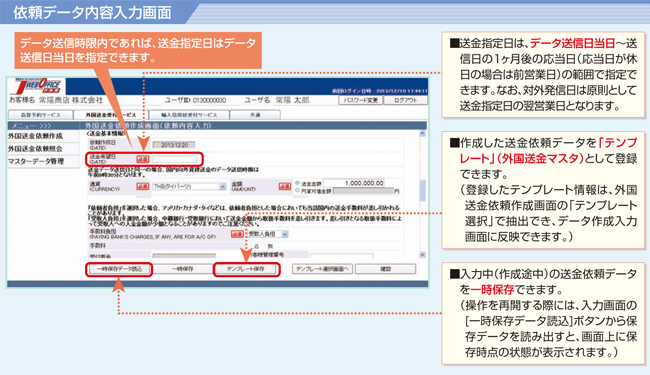Select the 込 radio button for 手数料
Image resolution: width=650 pixels, height=375 pixels.
251,246
